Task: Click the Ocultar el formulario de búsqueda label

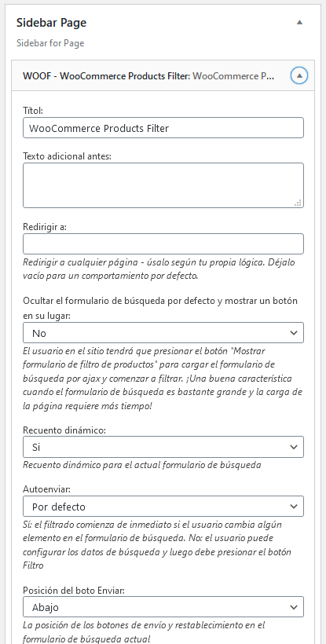Action: point(160,308)
